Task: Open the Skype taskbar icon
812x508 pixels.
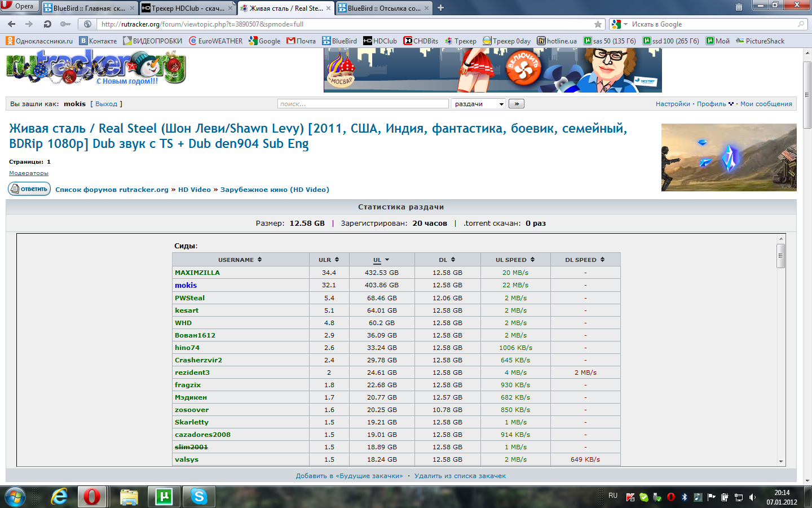Action: [x=198, y=497]
